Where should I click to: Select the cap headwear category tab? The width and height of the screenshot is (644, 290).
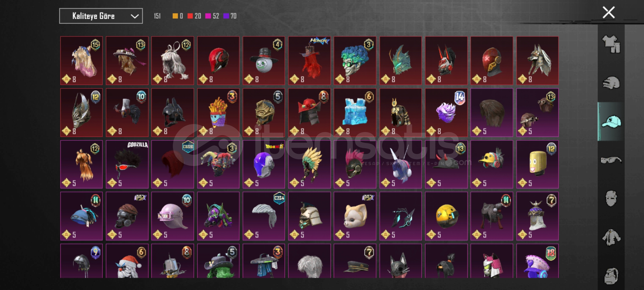[x=611, y=121]
